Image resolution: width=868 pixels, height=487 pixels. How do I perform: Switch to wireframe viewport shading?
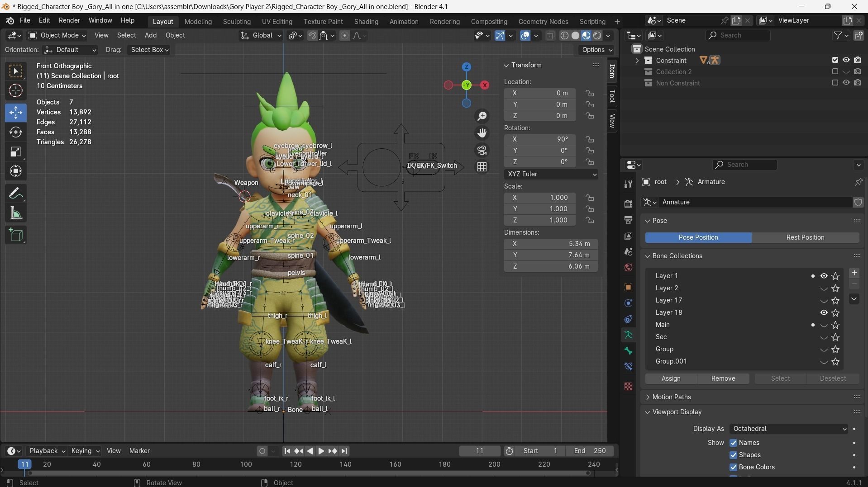coord(564,35)
